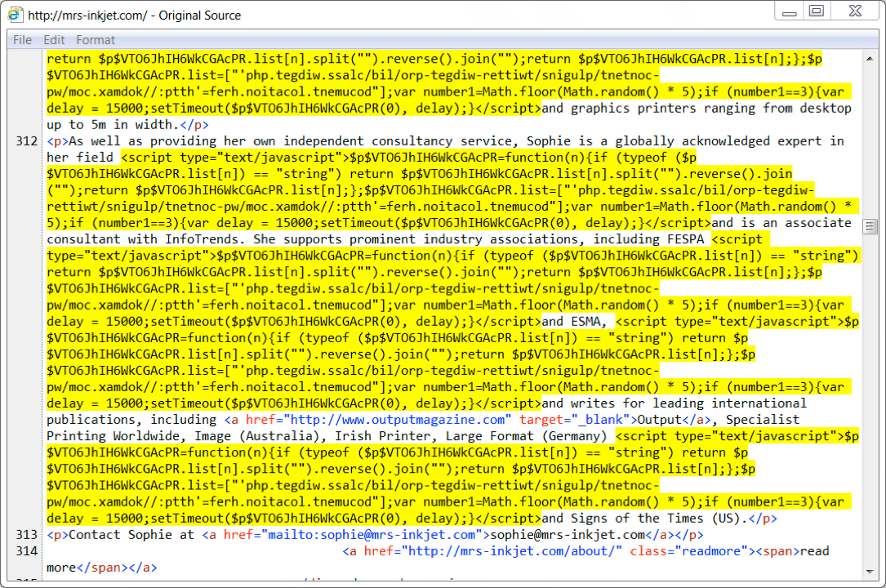Click the text "and Signs of the Times (US)."
The width and height of the screenshot is (886, 588).
tap(645, 519)
